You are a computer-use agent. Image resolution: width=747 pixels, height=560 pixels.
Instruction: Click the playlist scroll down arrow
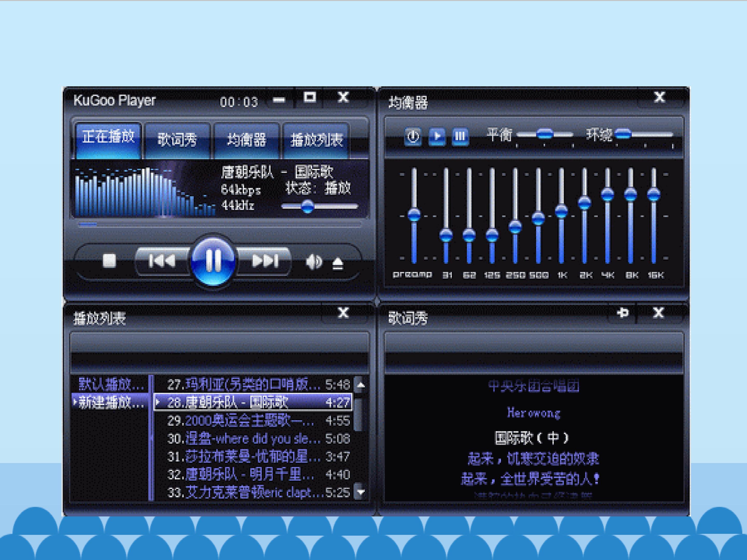361,492
